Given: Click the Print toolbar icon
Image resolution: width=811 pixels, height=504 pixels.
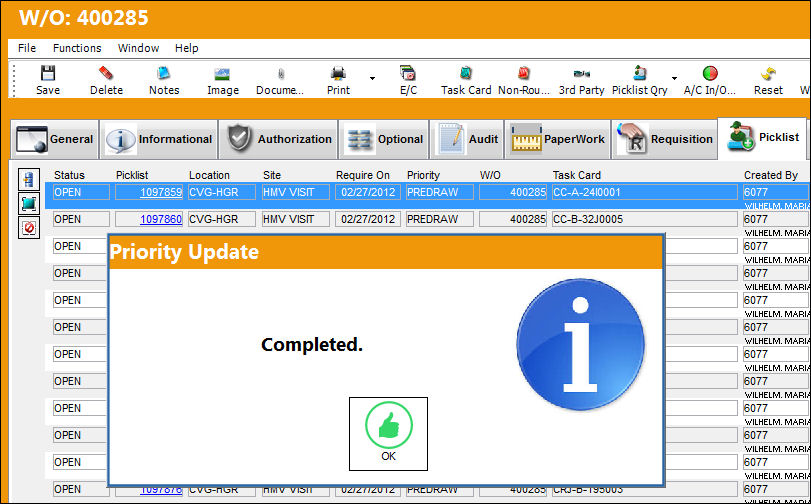Looking at the screenshot, I should click(x=338, y=73).
